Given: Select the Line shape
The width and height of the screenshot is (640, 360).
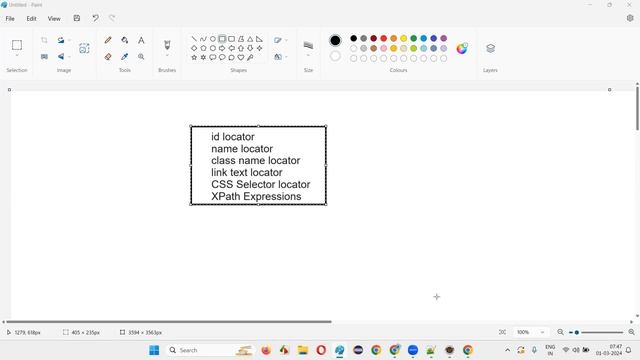Looking at the screenshot, I should [194, 39].
